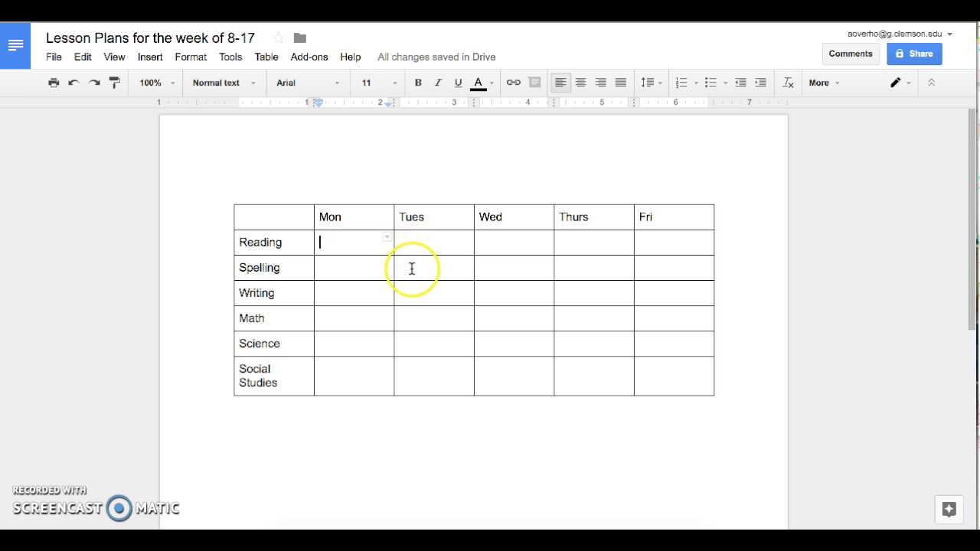Click the 'Mon' header cell
This screenshot has width=980, height=551.
(x=354, y=217)
